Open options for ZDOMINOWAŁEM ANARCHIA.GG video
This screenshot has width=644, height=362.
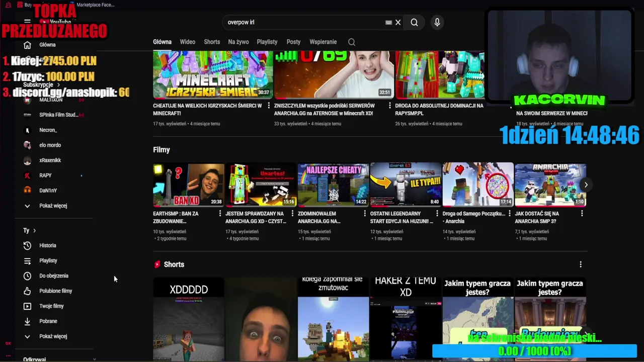(x=365, y=214)
